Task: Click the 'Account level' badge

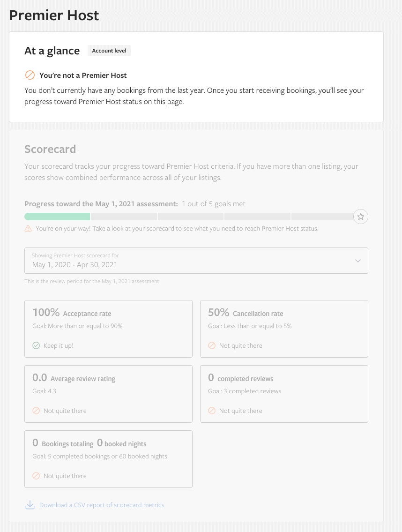Action: pos(109,51)
